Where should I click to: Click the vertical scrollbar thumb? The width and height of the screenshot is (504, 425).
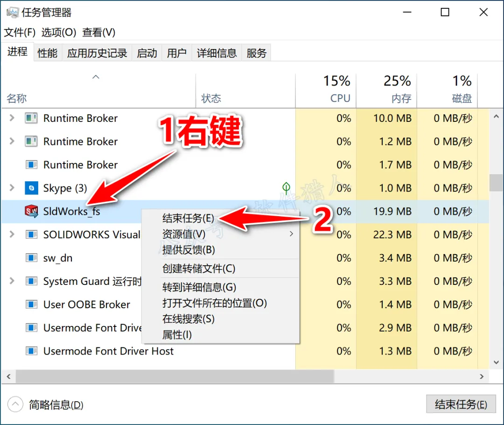[x=496, y=183]
